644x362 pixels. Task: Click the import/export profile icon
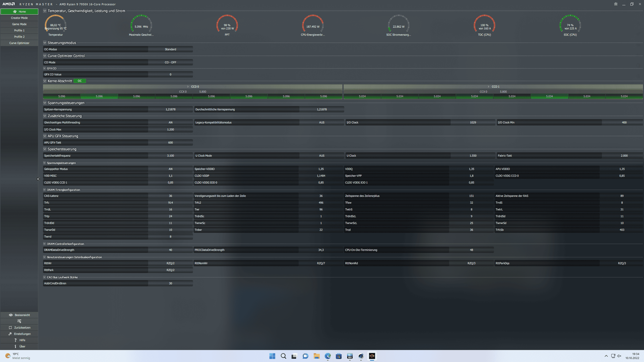click(x=19, y=321)
